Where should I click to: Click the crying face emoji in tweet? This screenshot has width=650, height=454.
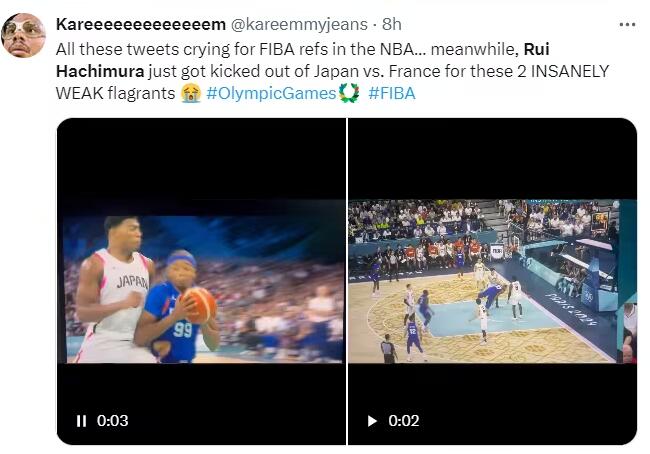(191, 93)
